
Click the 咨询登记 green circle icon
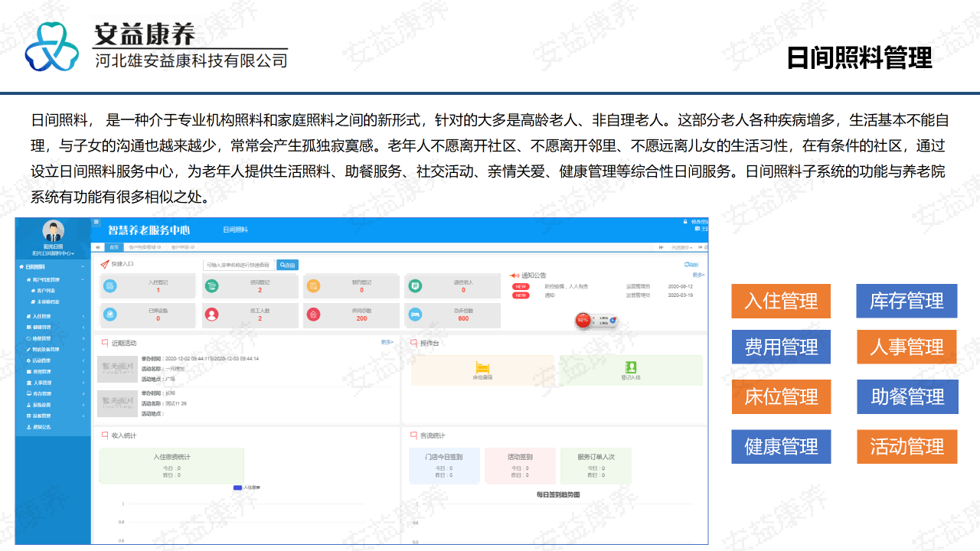(x=212, y=286)
